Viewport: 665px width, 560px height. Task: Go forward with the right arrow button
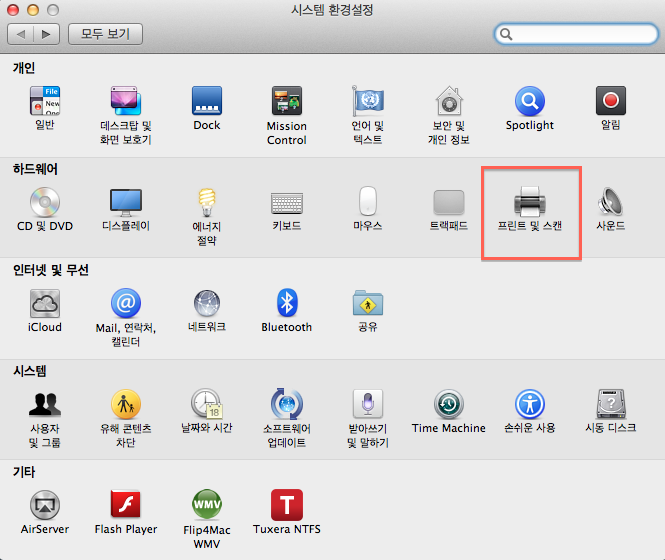(x=46, y=34)
